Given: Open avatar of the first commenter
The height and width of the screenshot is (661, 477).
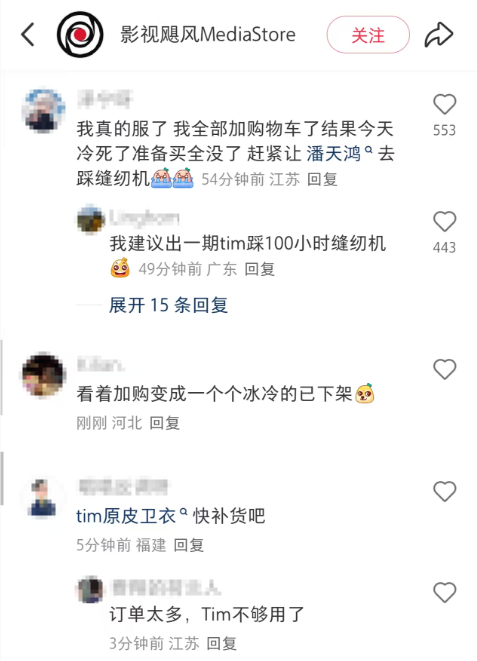Looking at the screenshot, I should (x=44, y=111).
